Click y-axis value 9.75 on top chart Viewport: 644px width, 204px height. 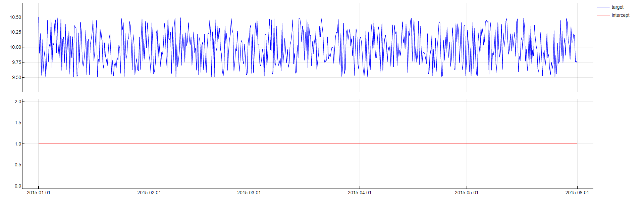17,62
